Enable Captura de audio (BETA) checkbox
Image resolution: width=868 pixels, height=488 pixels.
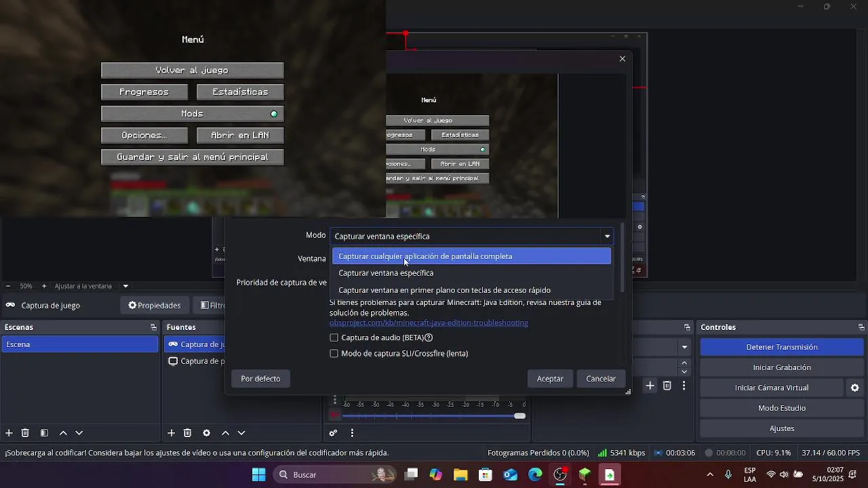click(334, 338)
